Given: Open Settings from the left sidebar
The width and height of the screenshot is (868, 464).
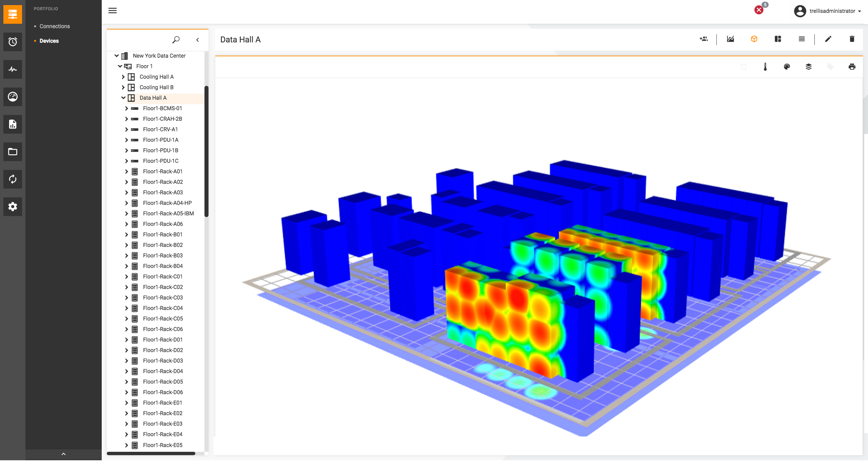Looking at the screenshot, I should [x=13, y=207].
